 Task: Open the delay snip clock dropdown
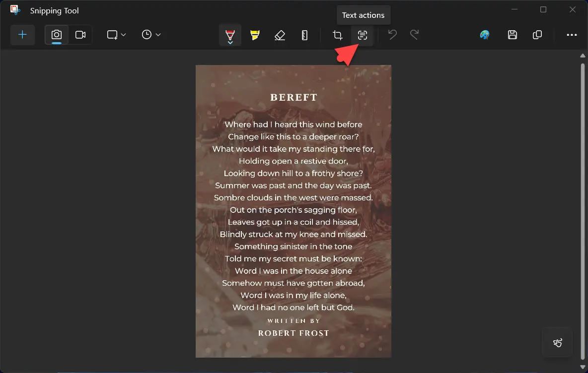151,35
